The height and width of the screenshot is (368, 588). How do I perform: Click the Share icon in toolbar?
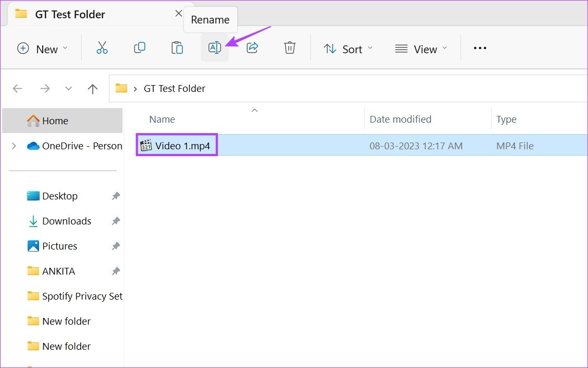[252, 48]
